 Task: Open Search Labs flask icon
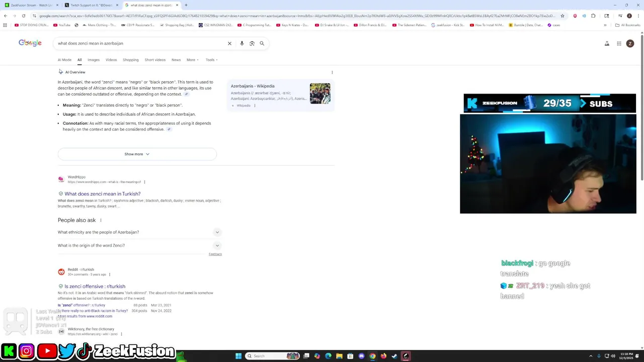(607, 43)
